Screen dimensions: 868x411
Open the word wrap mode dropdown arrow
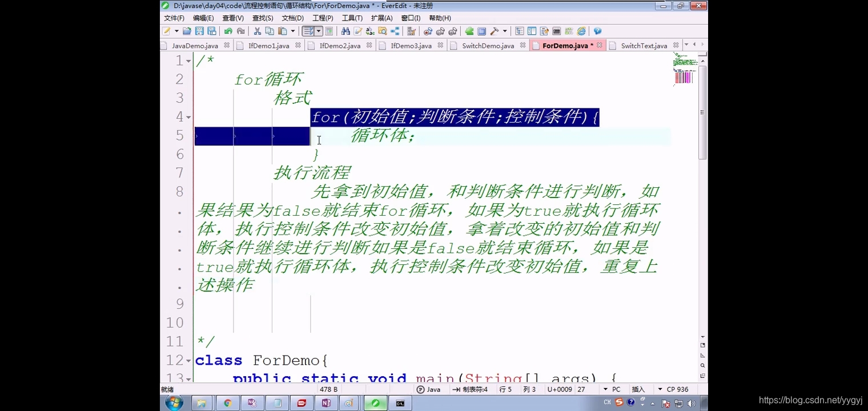319,31
